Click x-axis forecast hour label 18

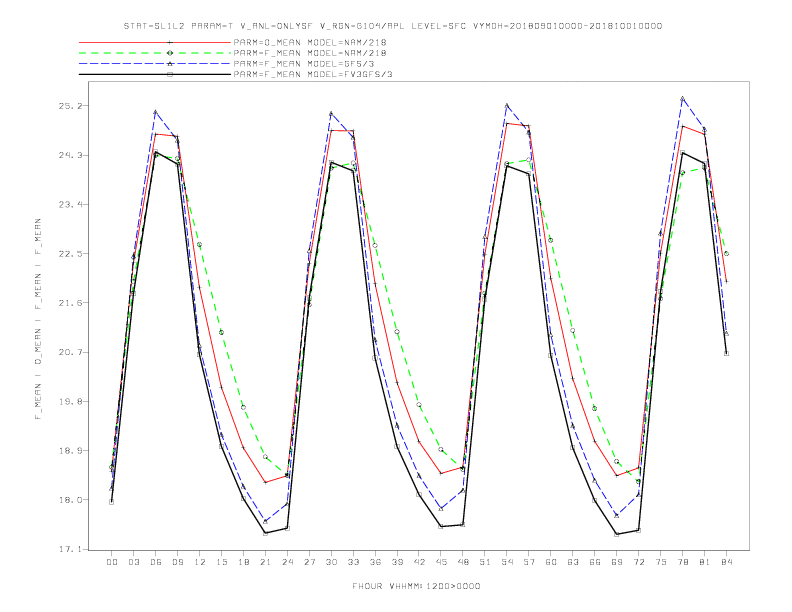[x=243, y=562]
